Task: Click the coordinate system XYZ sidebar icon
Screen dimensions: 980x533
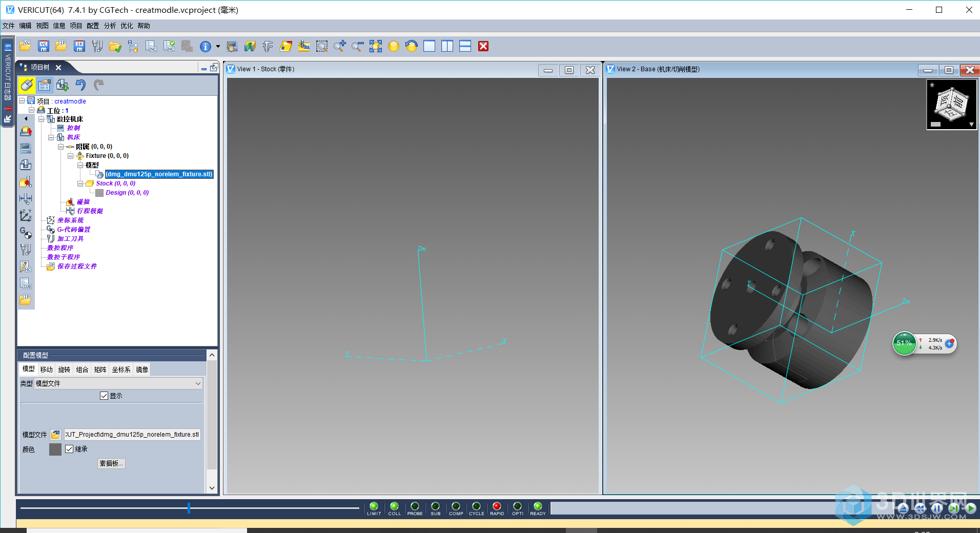Action: (26, 216)
